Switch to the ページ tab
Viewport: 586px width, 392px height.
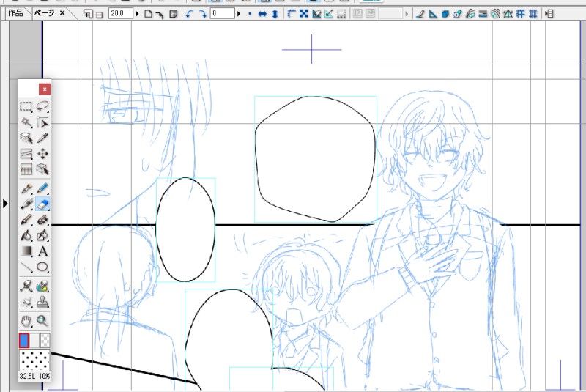(x=44, y=13)
